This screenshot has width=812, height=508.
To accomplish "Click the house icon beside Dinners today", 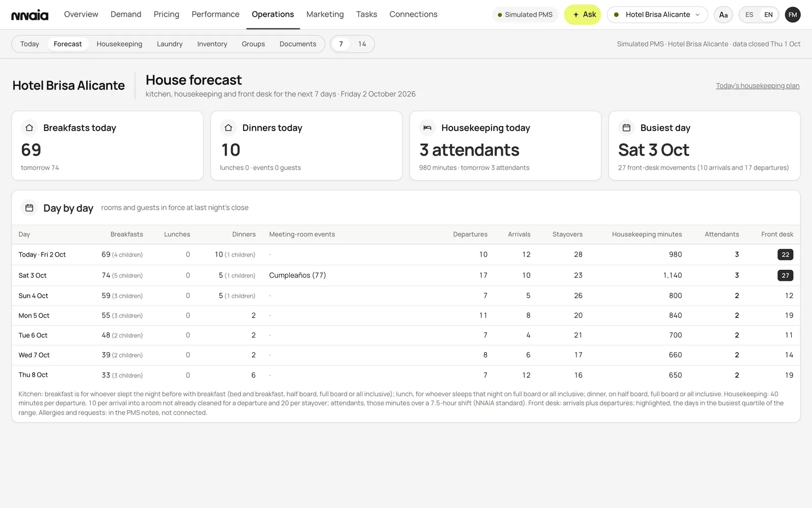I will [x=228, y=128].
